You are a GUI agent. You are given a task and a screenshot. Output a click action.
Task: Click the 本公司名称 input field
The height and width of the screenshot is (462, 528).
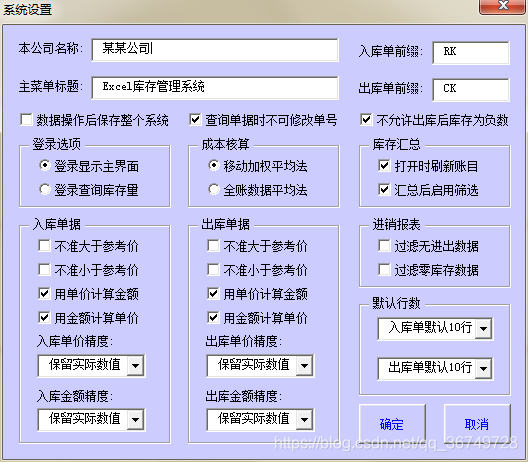click(215, 50)
